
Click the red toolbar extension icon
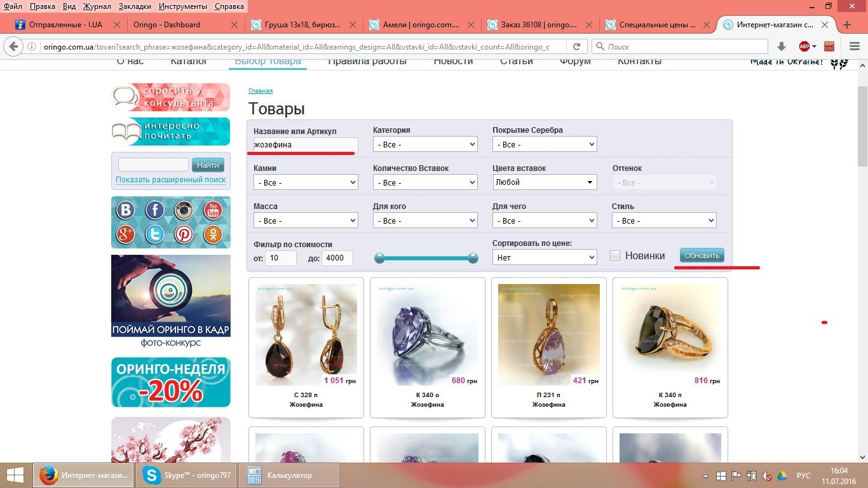coord(829,46)
